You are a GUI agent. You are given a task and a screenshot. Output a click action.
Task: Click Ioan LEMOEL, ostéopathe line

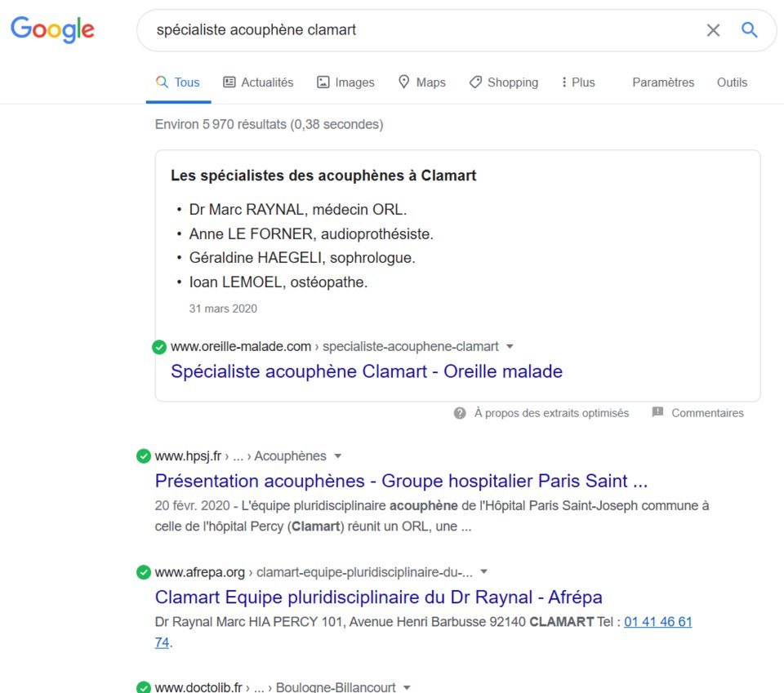point(278,282)
